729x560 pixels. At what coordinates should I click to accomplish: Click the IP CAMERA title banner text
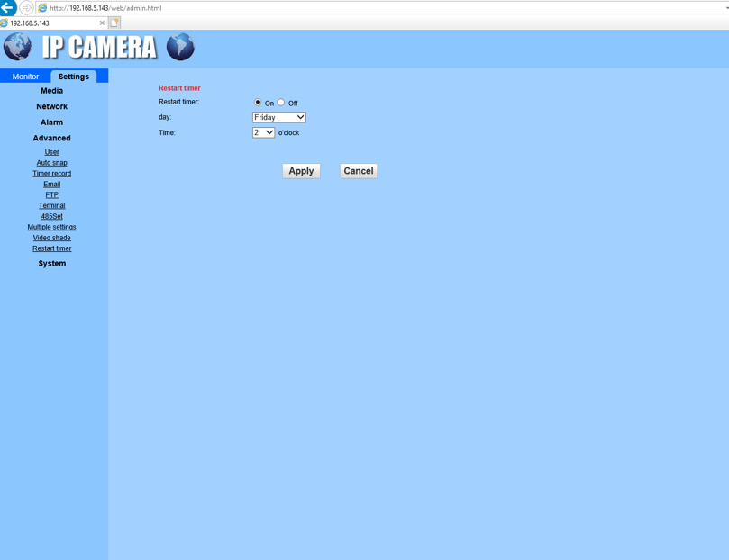point(99,47)
